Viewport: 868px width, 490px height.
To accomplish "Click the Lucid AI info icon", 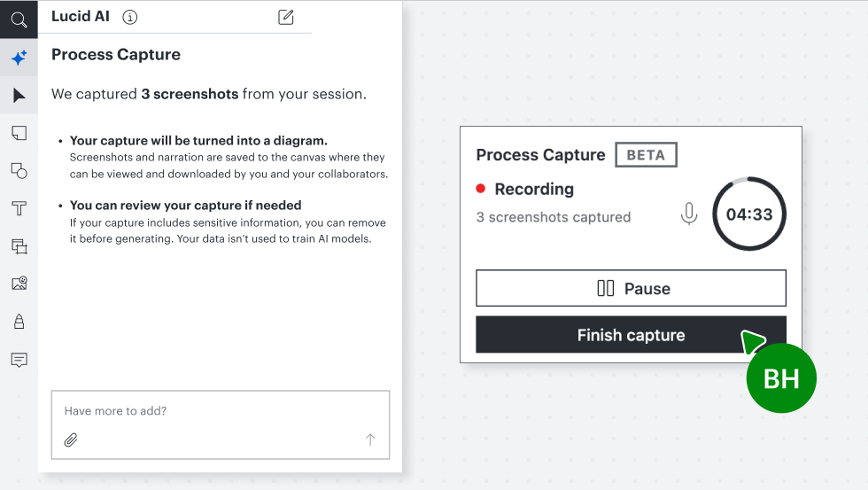I will tap(129, 17).
